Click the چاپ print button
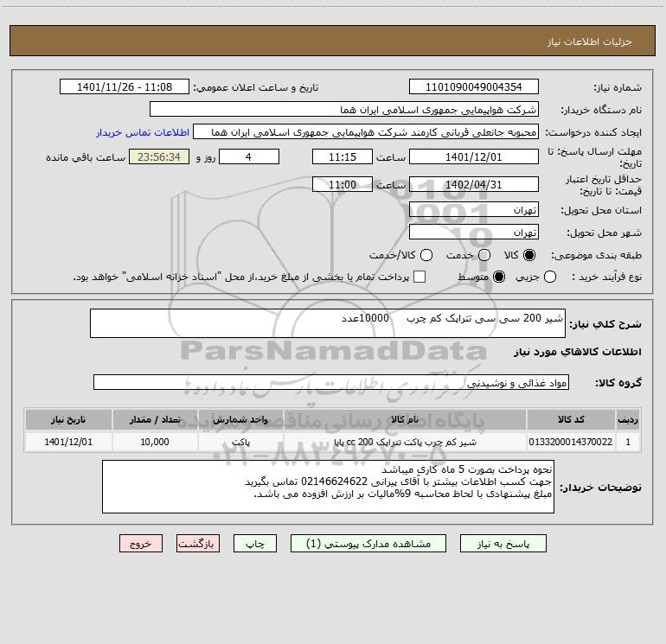The height and width of the screenshot is (644, 666). click(x=255, y=544)
